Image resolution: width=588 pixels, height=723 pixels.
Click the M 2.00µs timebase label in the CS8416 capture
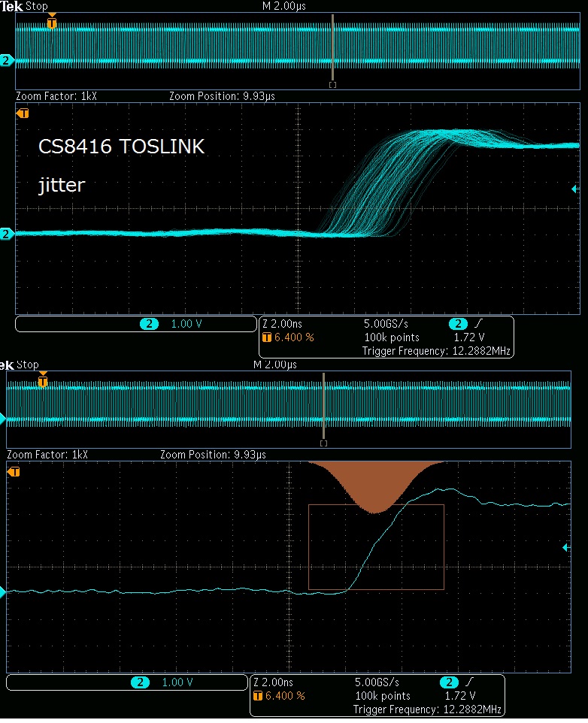pyautogui.click(x=284, y=6)
